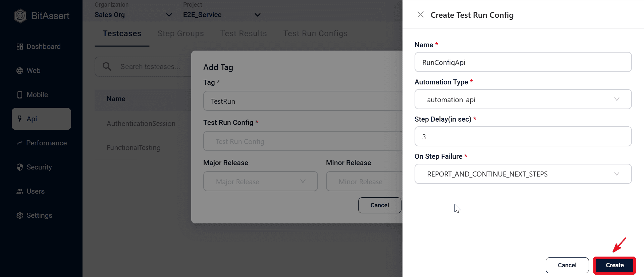Click the search magnifier icon
This screenshot has width=644, height=277.
(107, 66)
